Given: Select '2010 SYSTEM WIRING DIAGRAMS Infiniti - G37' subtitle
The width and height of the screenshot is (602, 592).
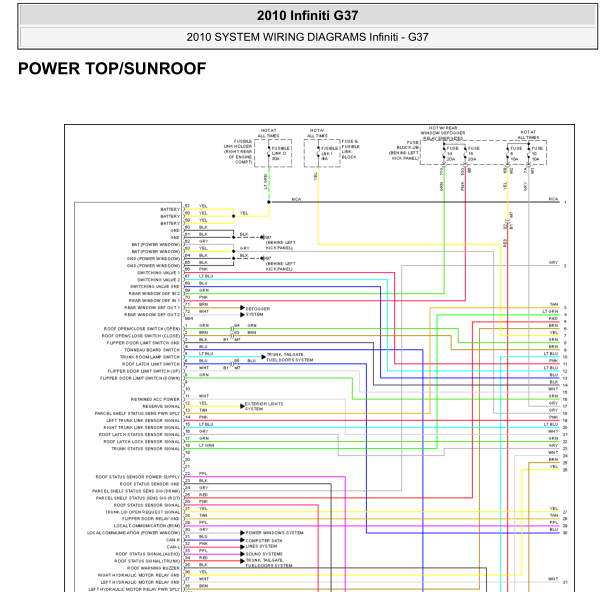Looking at the screenshot, I should tap(307, 37).
